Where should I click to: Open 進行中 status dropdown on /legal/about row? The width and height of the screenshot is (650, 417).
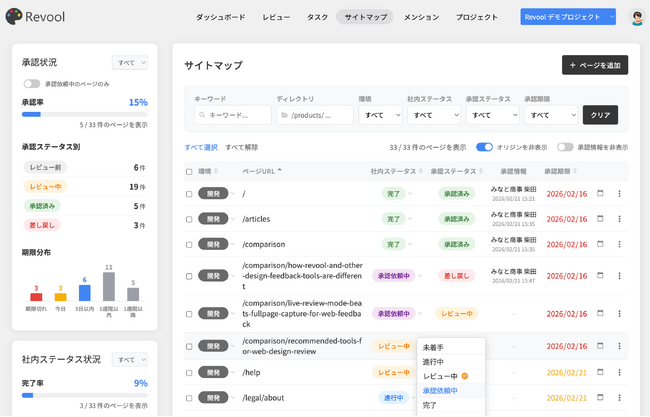397,398
